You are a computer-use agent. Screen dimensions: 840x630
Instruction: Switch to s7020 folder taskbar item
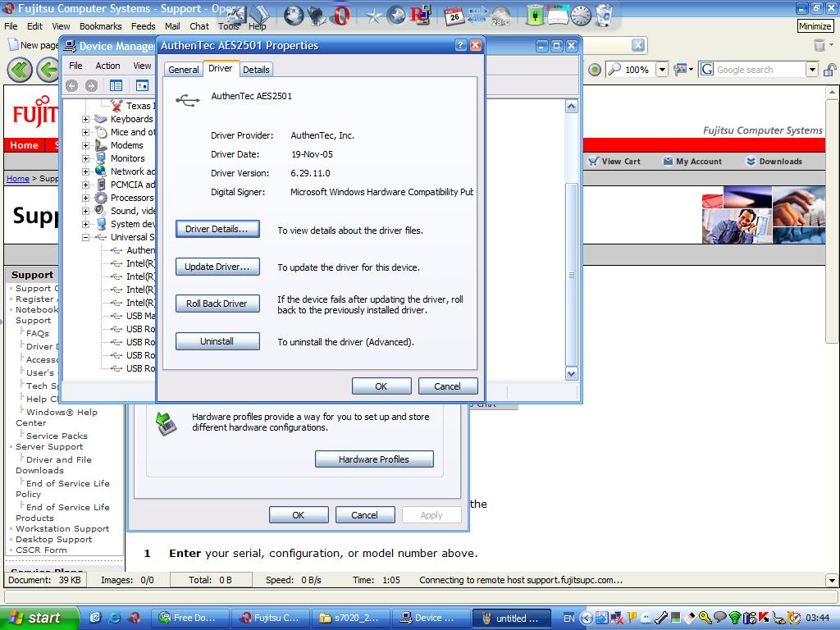point(351,618)
